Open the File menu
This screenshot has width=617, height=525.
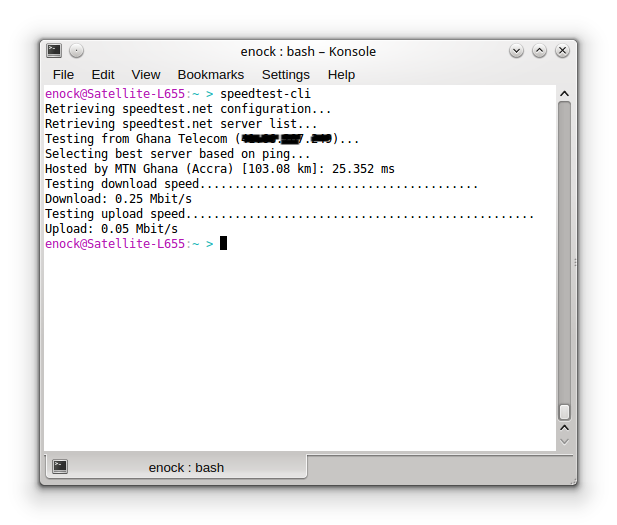pos(63,74)
